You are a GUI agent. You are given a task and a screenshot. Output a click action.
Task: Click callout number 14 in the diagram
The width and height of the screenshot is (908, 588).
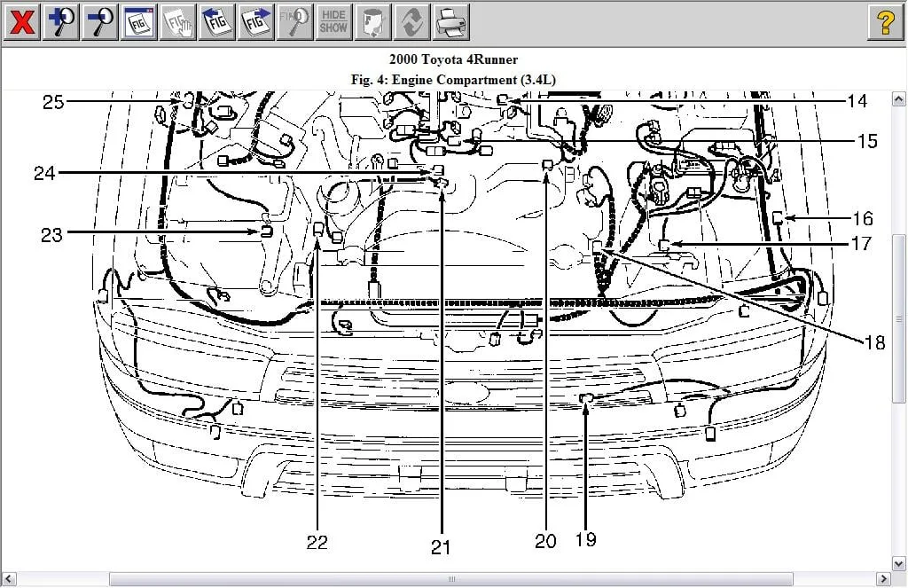857,101
